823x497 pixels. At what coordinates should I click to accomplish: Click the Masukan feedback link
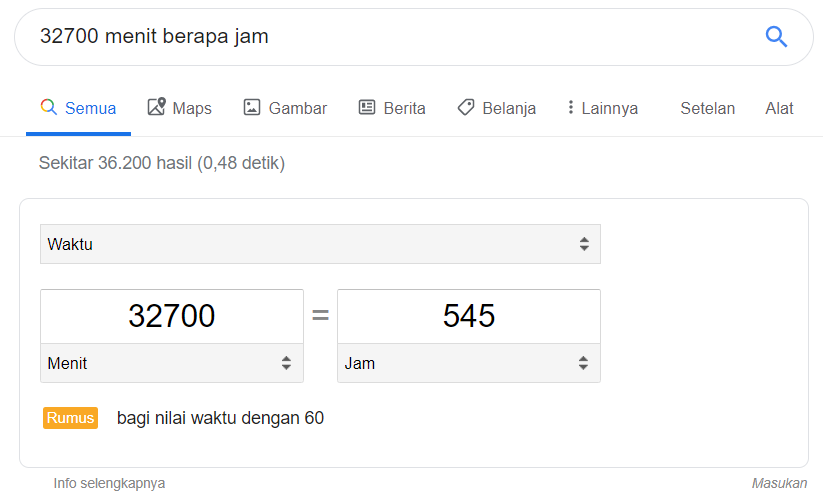(x=779, y=483)
